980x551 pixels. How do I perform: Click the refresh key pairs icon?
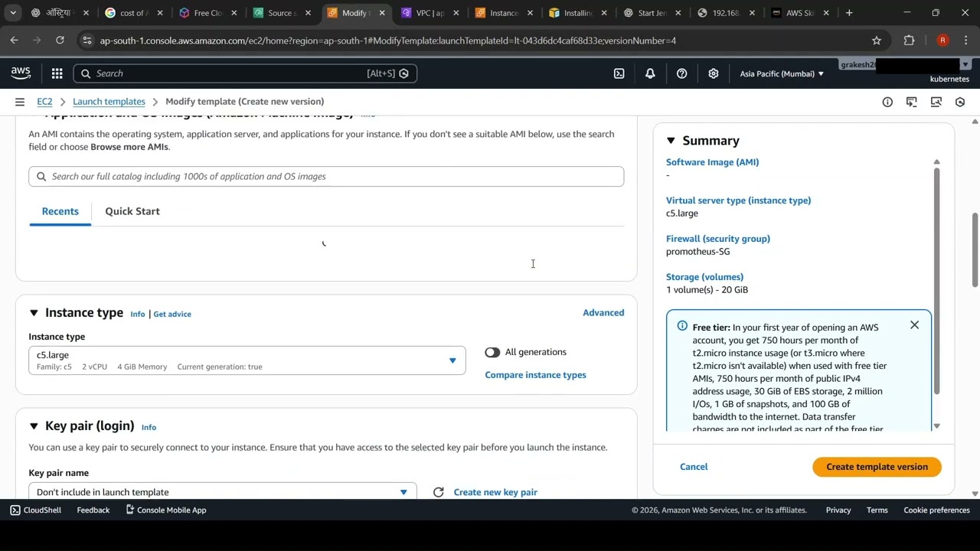coord(438,492)
